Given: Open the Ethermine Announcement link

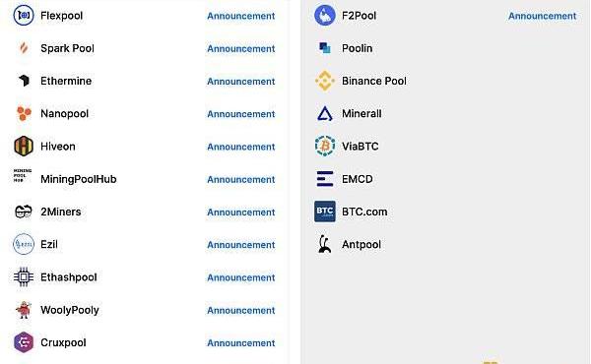Looking at the screenshot, I should point(241,82).
